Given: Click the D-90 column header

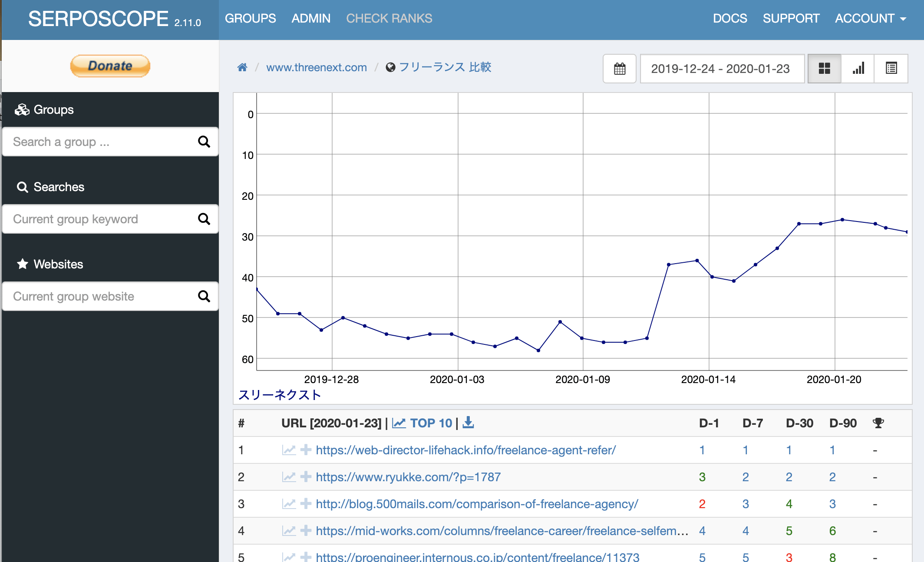Looking at the screenshot, I should pos(843,423).
